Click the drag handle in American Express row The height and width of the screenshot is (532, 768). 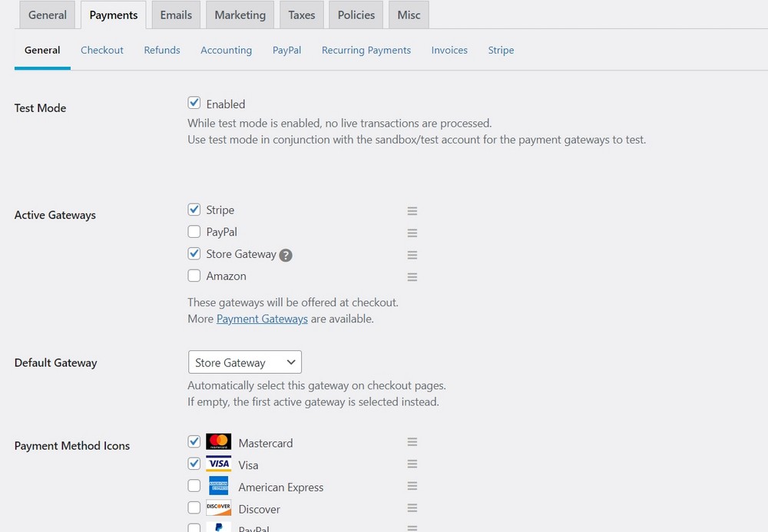pyautogui.click(x=412, y=486)
